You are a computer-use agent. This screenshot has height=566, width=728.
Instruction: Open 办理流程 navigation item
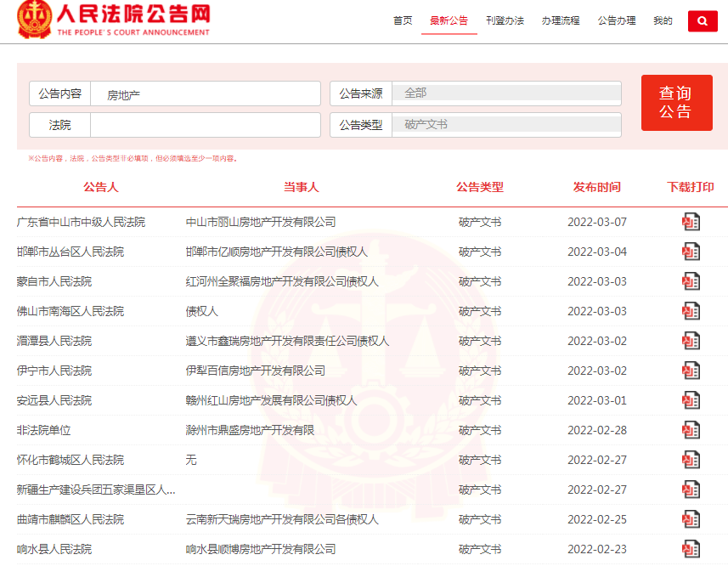pyautogui.click(x=561, y=20)
